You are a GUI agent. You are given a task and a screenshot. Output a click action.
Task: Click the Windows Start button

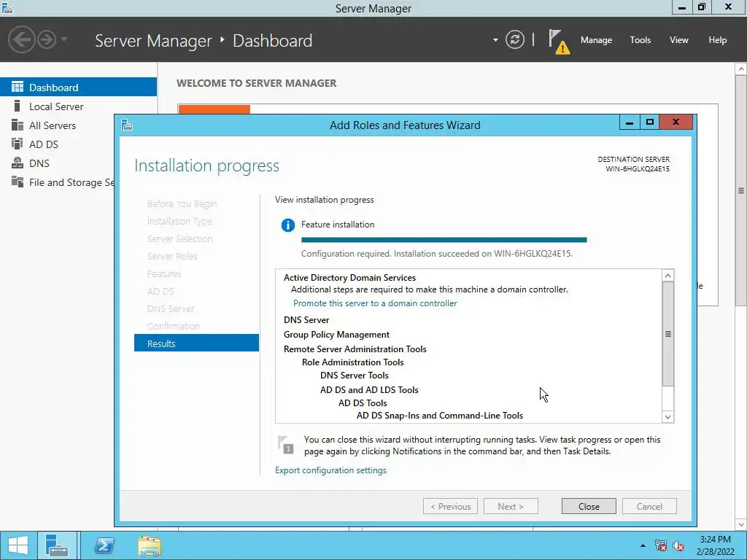[18, 545]
